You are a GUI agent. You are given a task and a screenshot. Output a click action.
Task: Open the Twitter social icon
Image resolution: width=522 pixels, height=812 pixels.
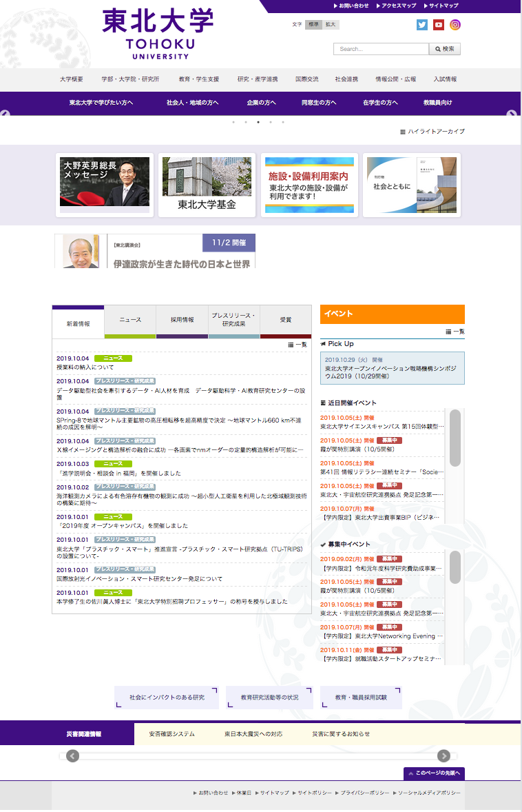422,25
